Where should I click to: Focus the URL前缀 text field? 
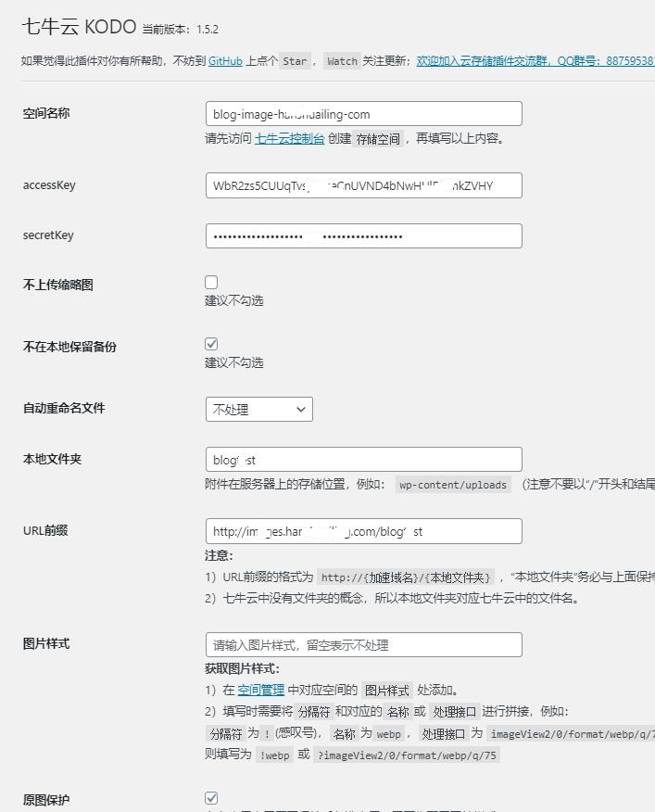(363, 531)
